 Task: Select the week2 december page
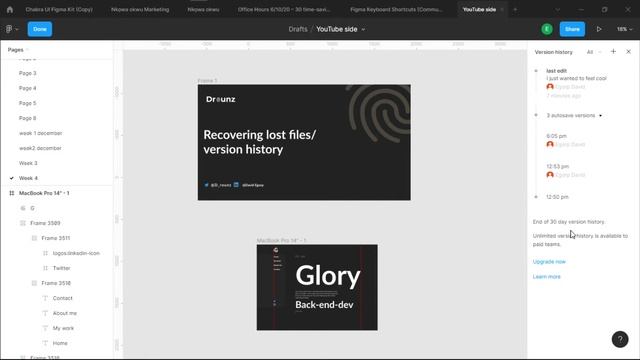[x=40, y=148]
